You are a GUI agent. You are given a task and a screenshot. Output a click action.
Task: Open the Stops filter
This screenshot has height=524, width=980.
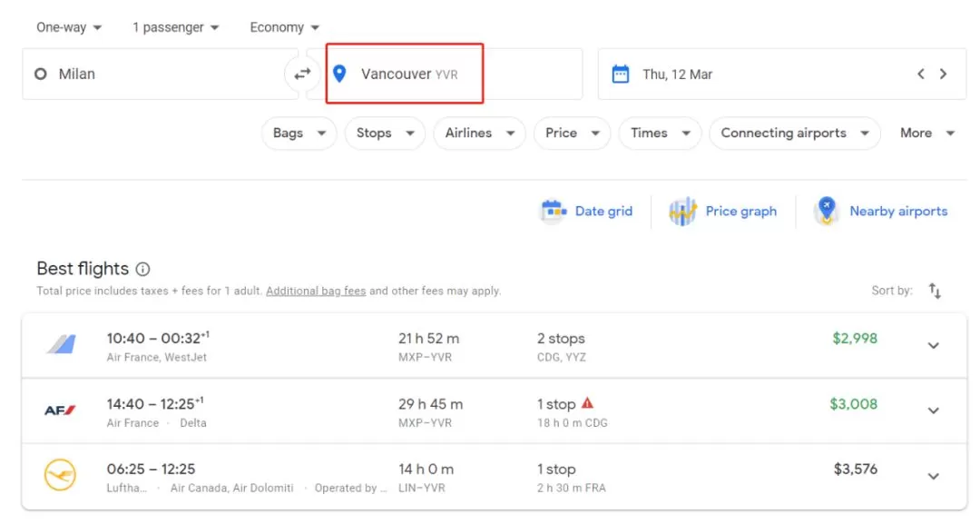385,133
